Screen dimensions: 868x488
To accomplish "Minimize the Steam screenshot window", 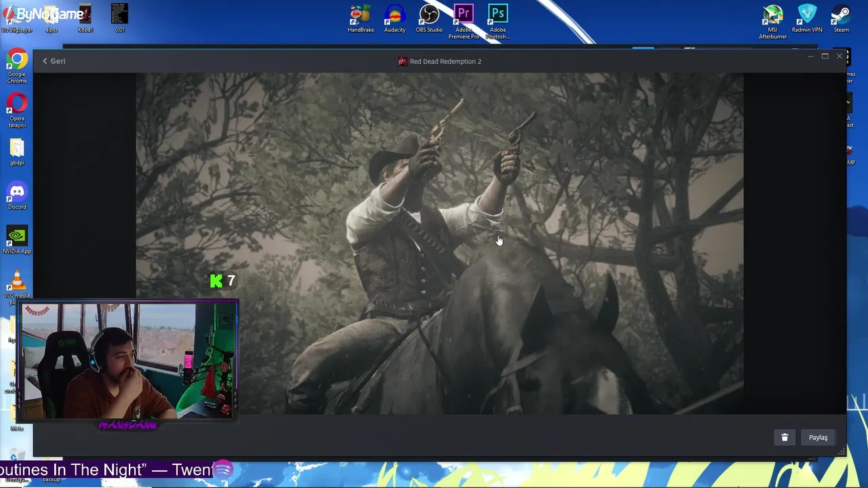I will point(810,56).
